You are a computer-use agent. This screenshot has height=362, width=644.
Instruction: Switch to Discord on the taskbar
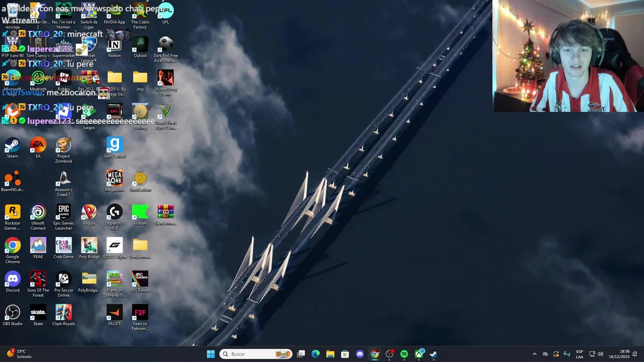(x=360, y=354)
